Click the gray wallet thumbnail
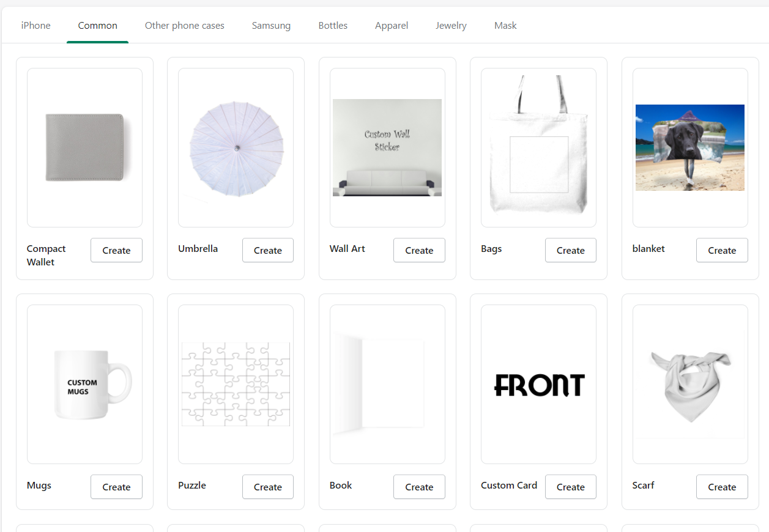 (x=84, y=147)
